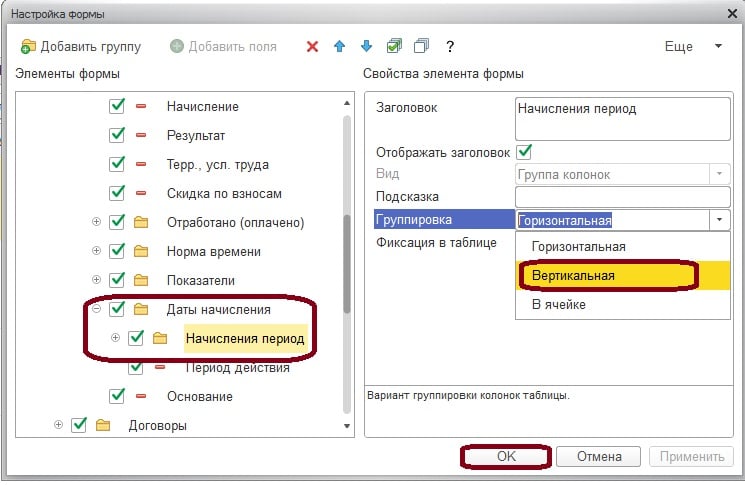This screenshot has width=745, height=485.
Task: Click folder icon of Начисления период
Action: click(160, 338)
